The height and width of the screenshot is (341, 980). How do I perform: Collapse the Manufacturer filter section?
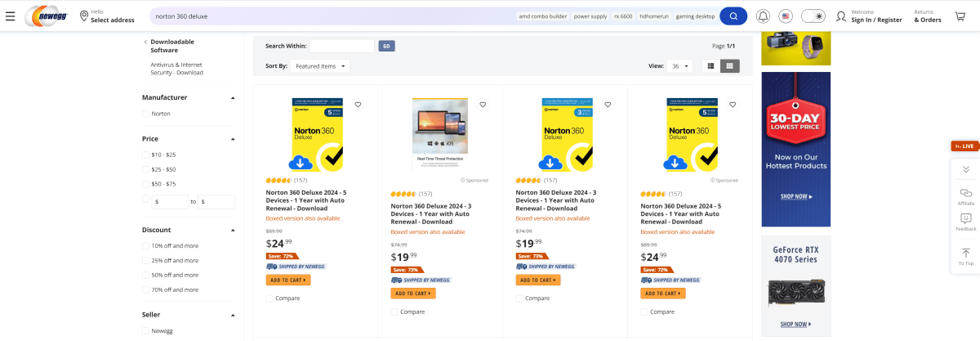click(233, 98)
